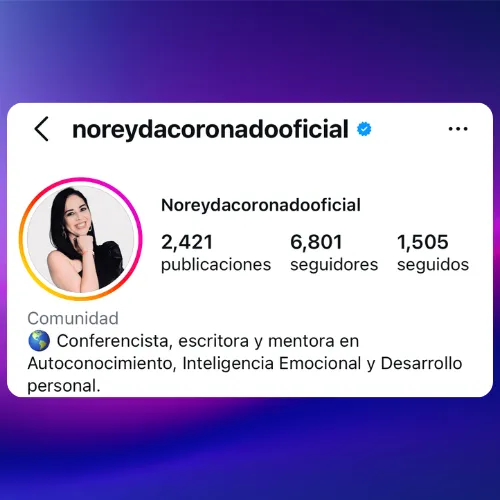Click the bio text escritora y mentora
The width and height of the screenshot is (500, 500).
point(256,341)
